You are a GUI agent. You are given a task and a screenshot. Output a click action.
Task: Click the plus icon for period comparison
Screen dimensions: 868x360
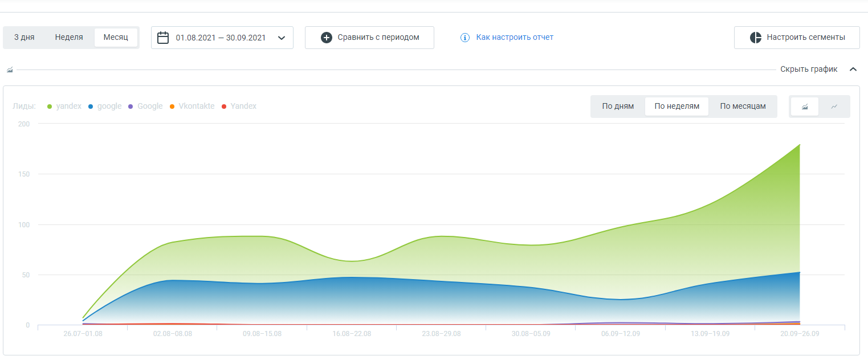click(327, 38)
